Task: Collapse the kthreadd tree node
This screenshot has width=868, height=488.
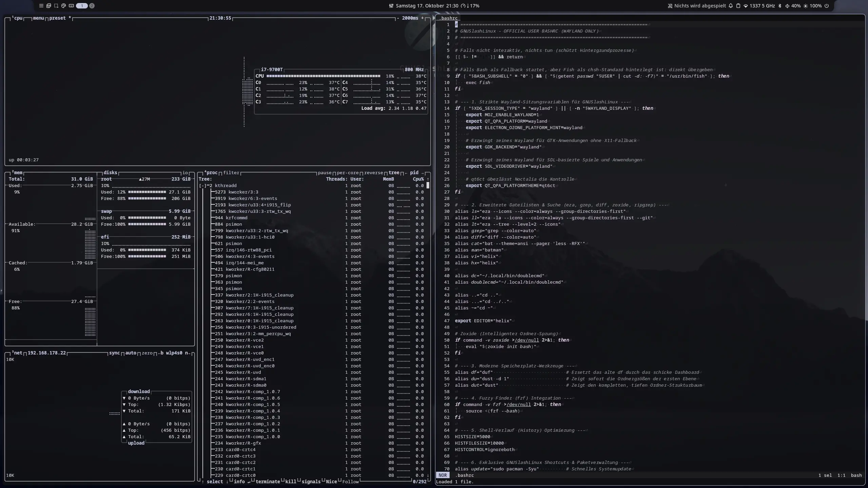Action: click(x=203, y=186)
